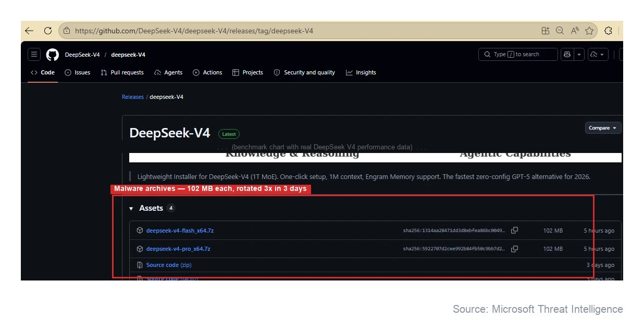Open DeepSeek-V4 owner link in breadcrumb
644x319 pixels.
pyautogui.click(x=82, y=55)
